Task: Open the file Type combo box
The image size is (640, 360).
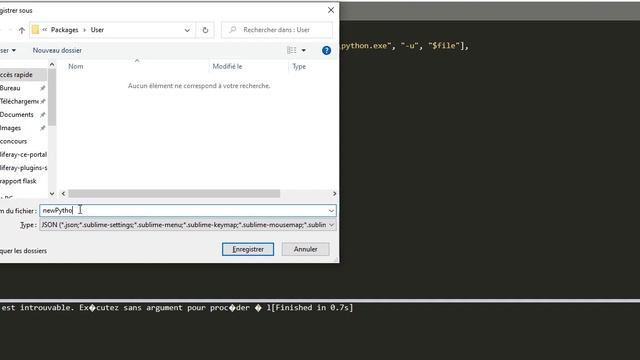Action: point(188,225)
